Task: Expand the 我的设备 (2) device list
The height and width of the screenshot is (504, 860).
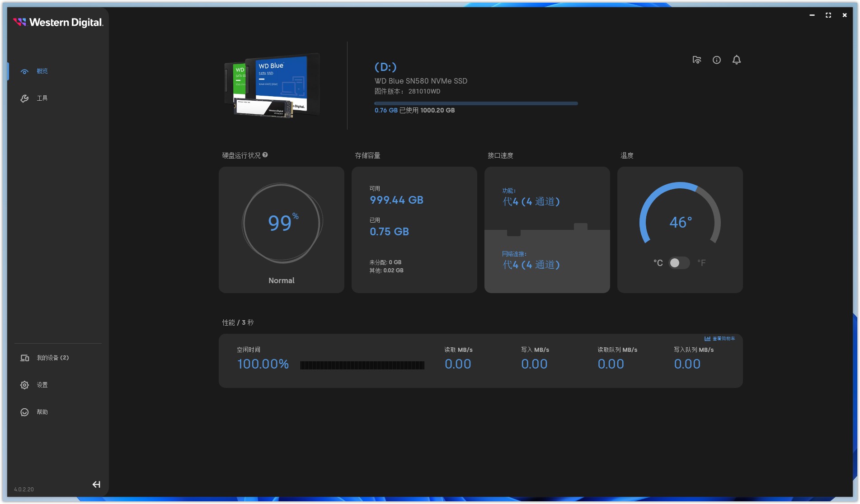Action: coord(52,358)
